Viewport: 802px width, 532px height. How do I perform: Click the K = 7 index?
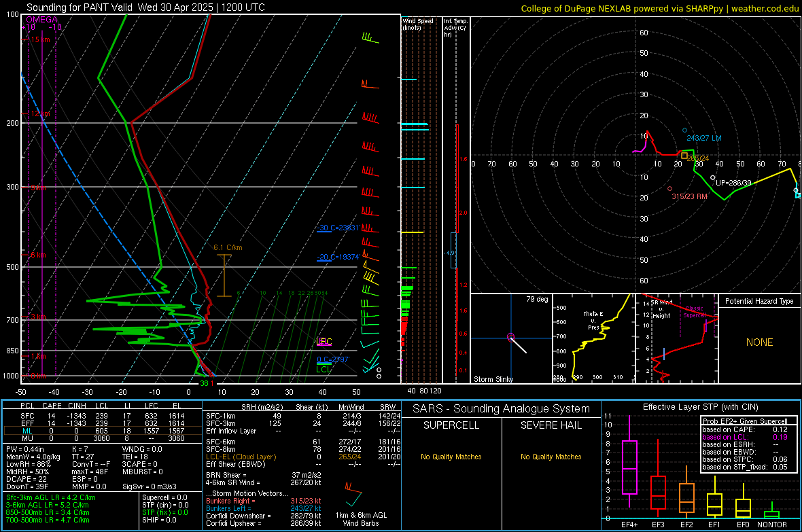[80, 449]
